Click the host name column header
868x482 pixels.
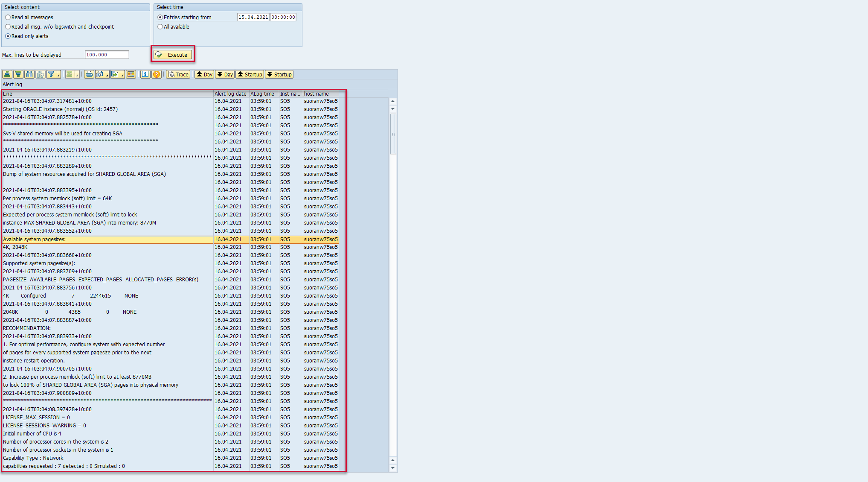pyautogui.click(x=316, y=94)
